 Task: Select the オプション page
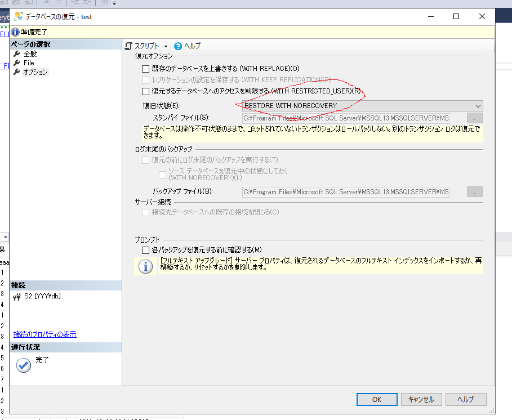tap(35, 72)
